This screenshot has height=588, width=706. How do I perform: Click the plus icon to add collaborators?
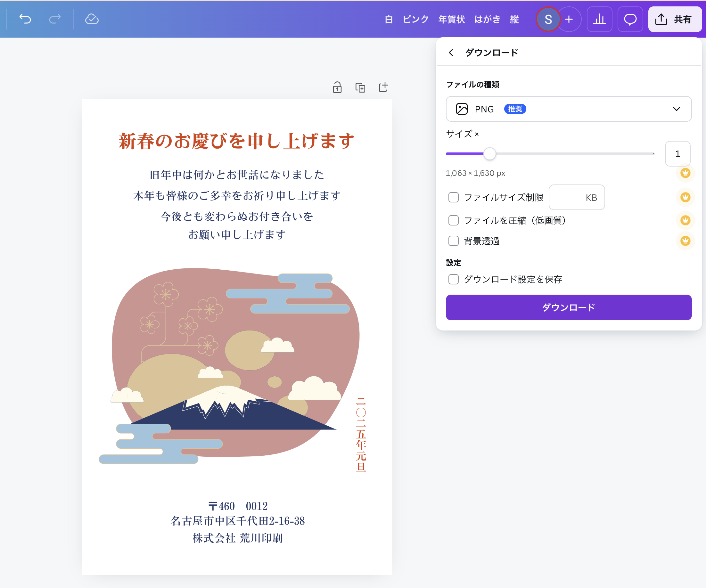(569, 20)
